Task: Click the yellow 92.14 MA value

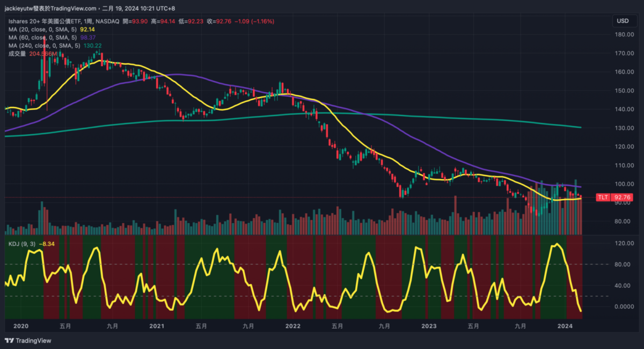Action: pos(87,30)
